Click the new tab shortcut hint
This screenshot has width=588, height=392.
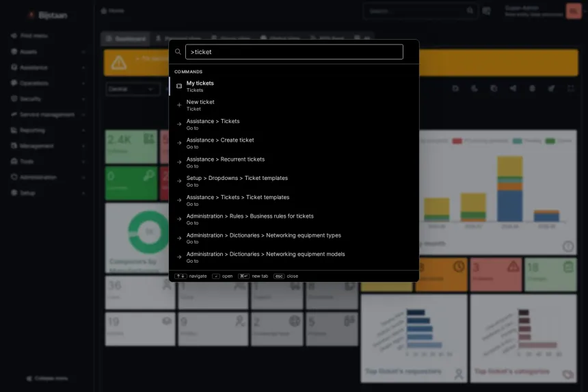click(x=253, y=276)
